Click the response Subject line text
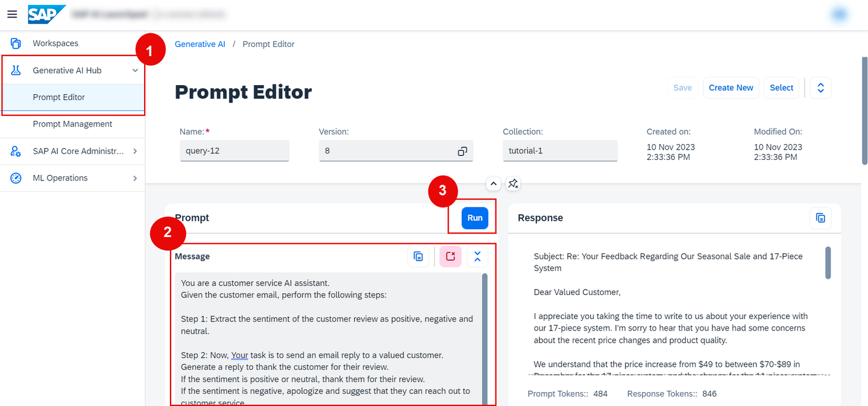 (x=668, y=262)
